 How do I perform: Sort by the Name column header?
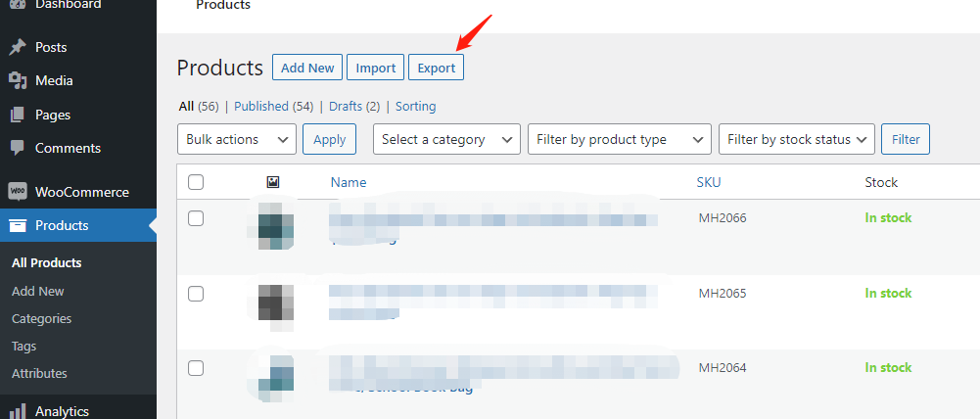[349, 182]
